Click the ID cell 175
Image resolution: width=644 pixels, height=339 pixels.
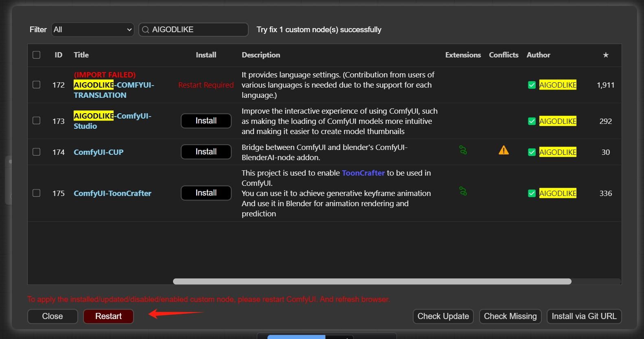pyautogui.click(x=59, y=194)
